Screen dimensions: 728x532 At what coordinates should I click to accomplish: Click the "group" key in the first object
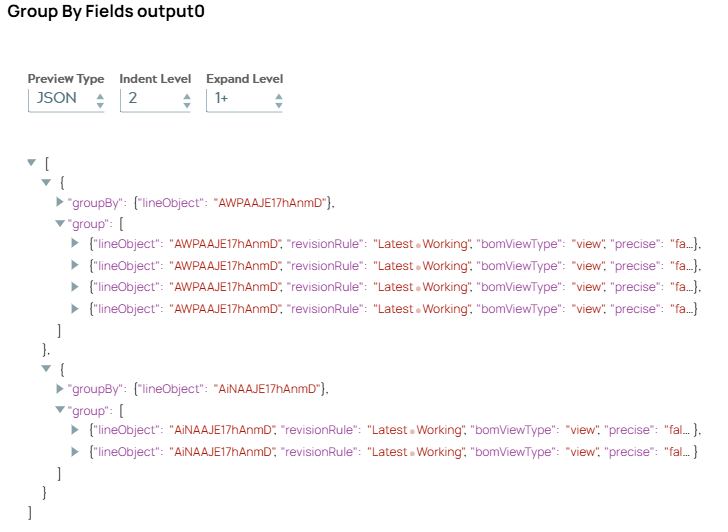coord(89,224)
